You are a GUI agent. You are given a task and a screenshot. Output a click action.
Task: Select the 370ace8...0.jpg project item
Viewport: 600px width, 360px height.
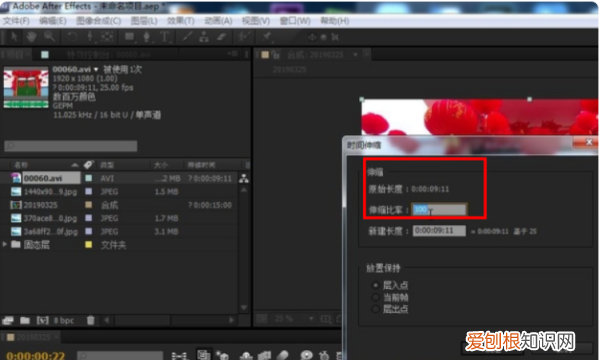pos(50,218)
